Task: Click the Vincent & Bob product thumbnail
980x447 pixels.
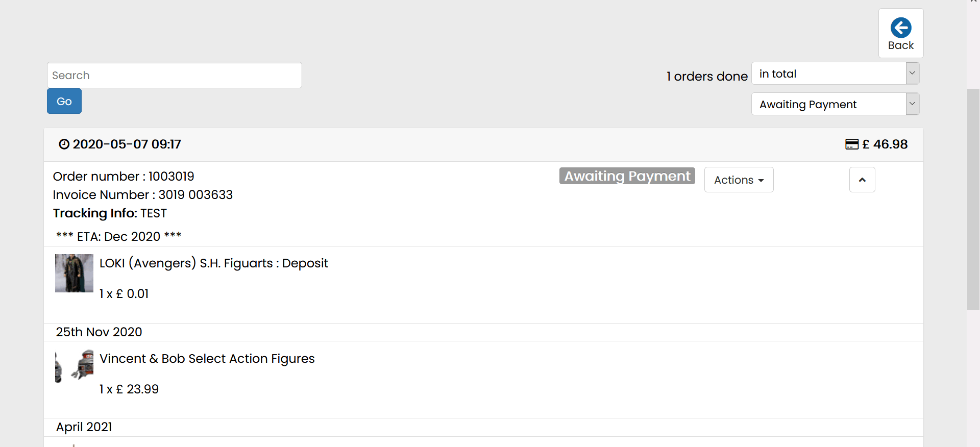Action: coord(74,366)
